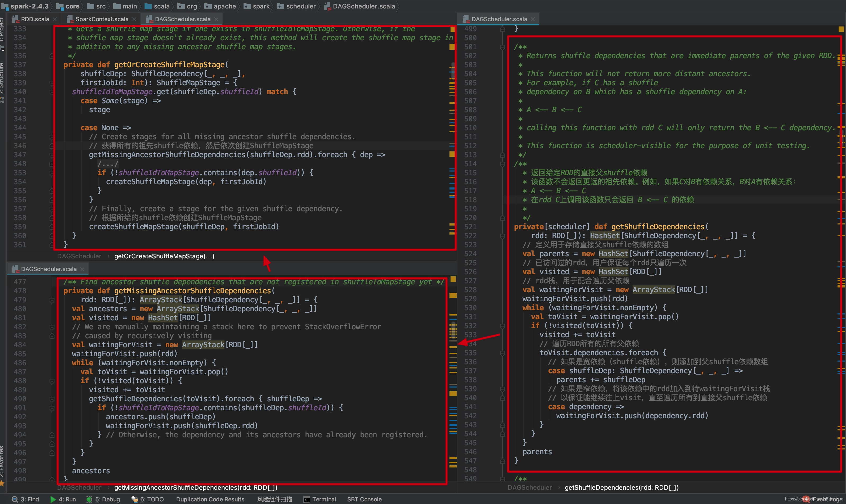Click the scheduler folder breadcrumb
The image size is (846, 504).
[297, 6]
